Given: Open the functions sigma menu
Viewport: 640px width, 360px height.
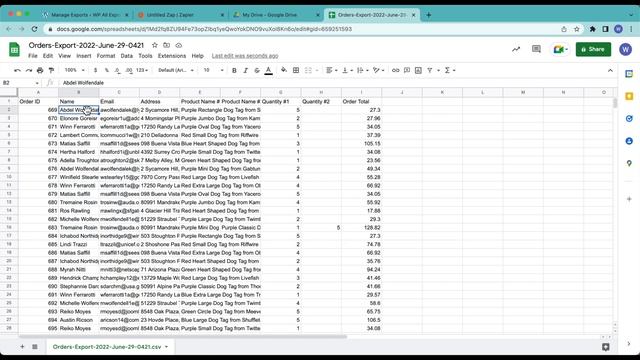Looking at the screenshot, I should (x=449, y=70).
